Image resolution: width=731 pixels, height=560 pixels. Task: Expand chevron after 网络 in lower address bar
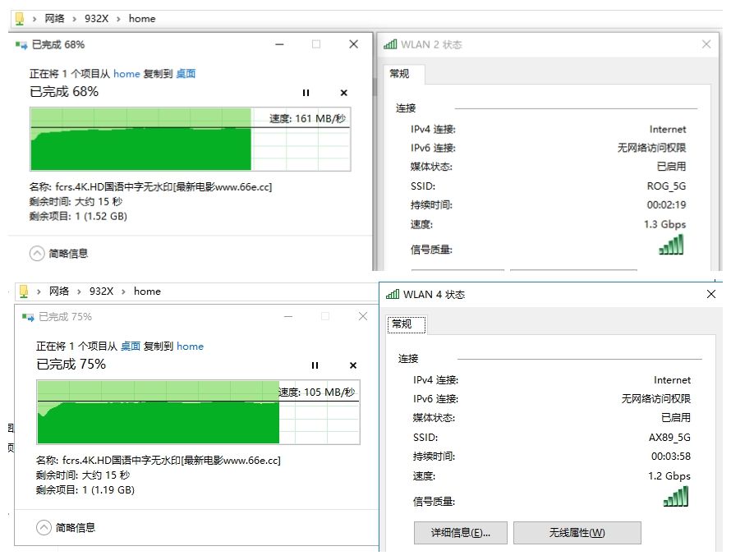79,291
